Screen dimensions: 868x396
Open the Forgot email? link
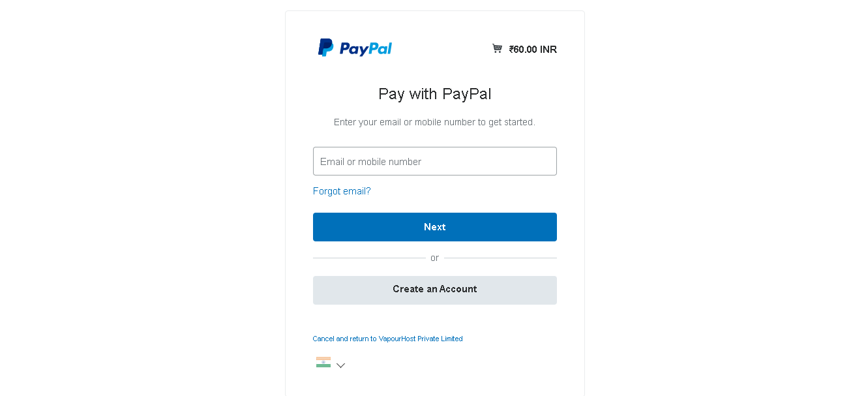342,191
